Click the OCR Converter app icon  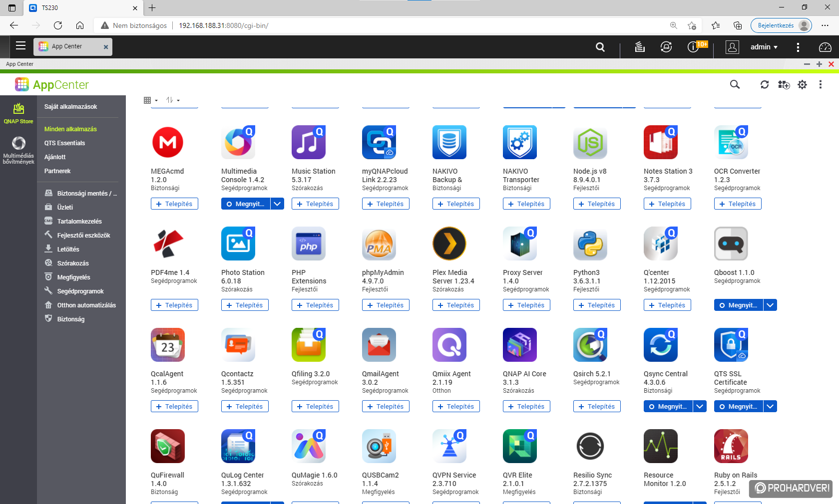(731, 142)
